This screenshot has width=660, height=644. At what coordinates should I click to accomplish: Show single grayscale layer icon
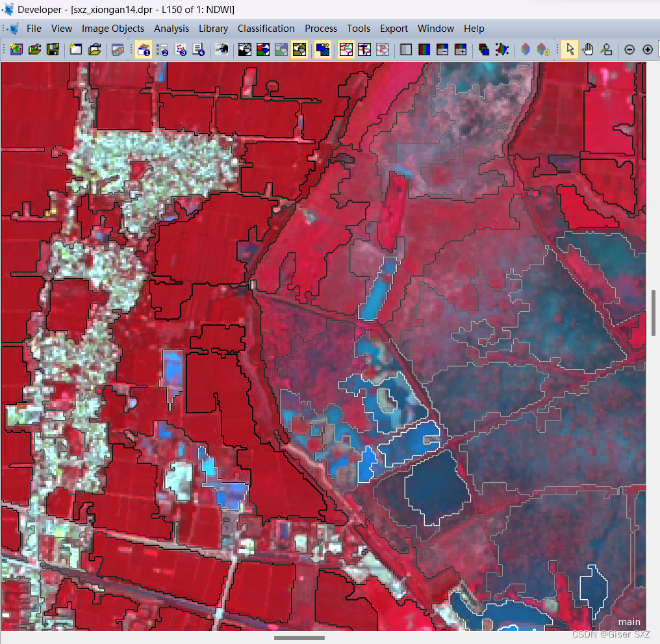[x=406, y=49]
